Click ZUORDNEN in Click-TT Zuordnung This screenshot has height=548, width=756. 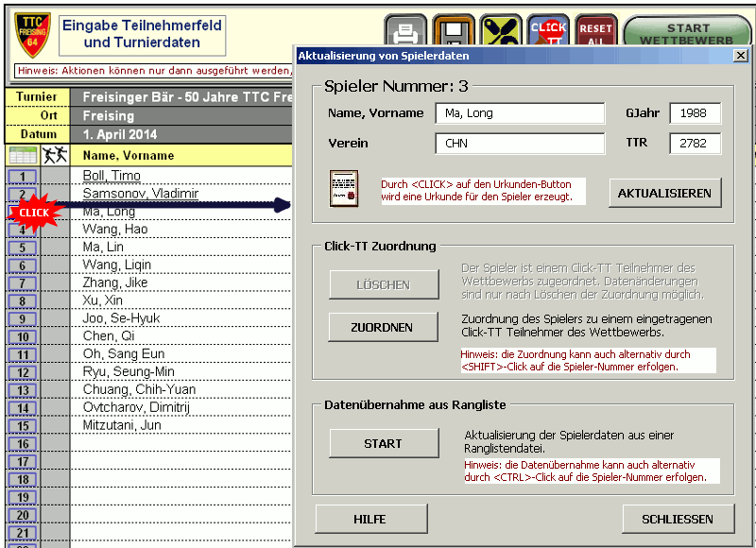pyautogui.click(x=384, y=327)
